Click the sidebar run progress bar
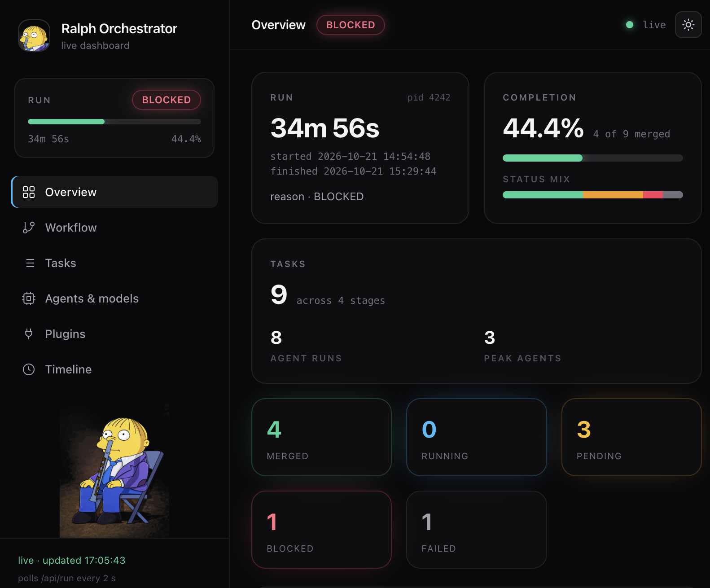This screenshot has width=710, height=588. (114, 122)
